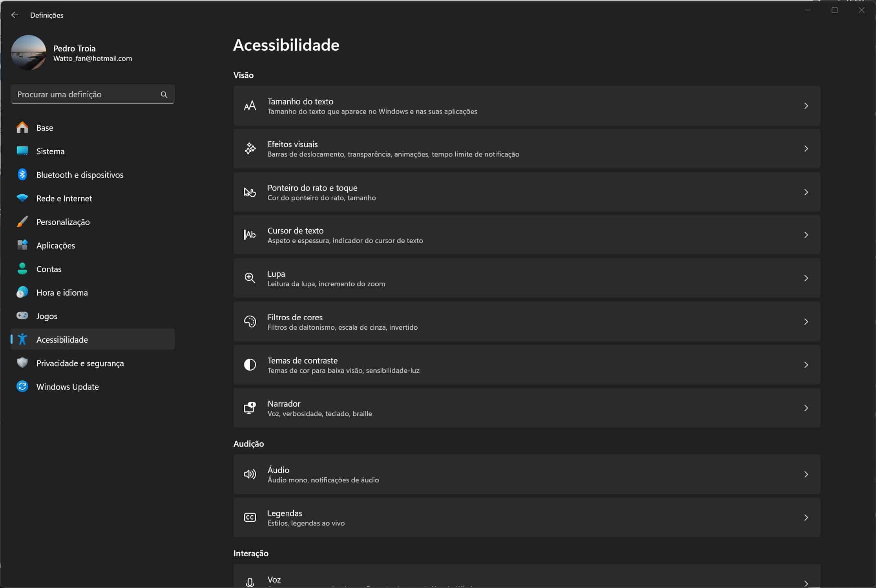Navigate to Privacidade e segurança
The height and width of the screenshot is (588, 876).
point(80,363)
